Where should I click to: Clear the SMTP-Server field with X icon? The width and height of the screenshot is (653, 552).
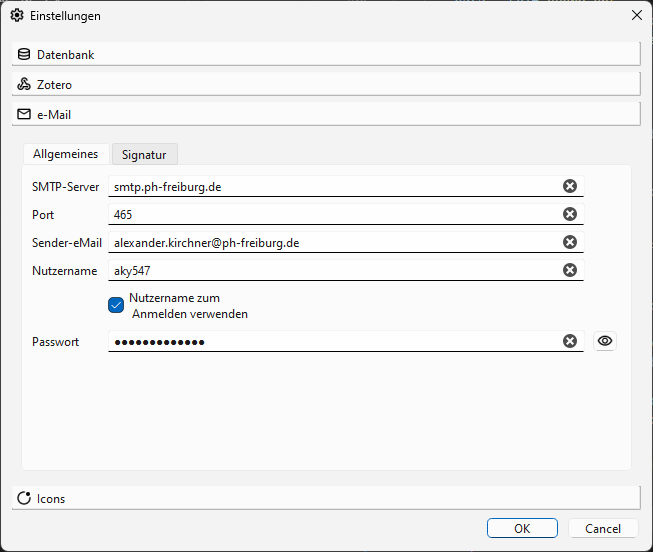pyautogui.click(x=569, y=186)
